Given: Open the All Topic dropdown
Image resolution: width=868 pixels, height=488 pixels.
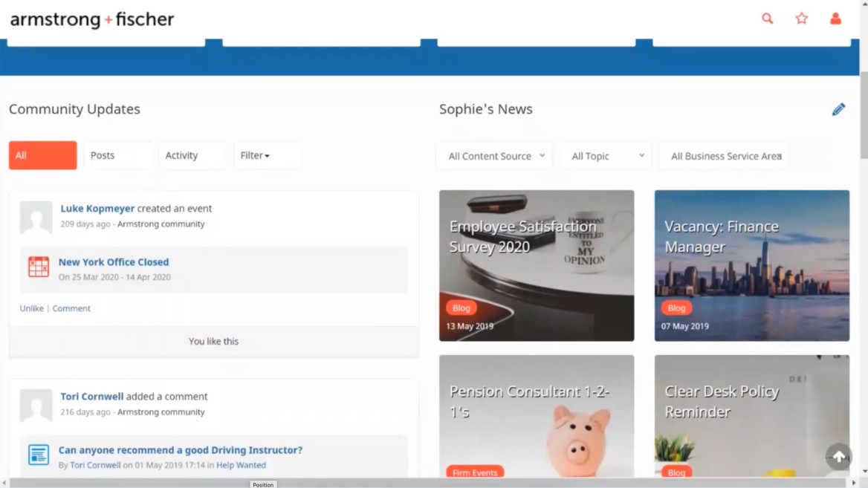Looking at the screenshot, I should [x=604, y=156].
